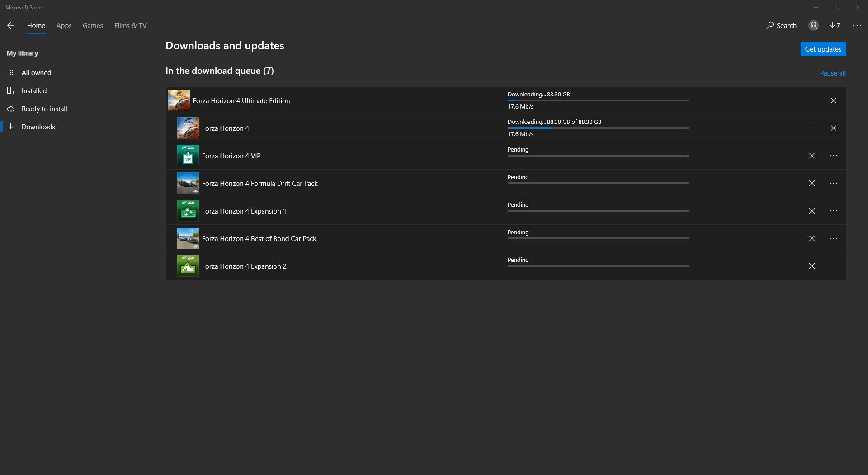Select Downloads in the sidebar
Viewport: 868px width, 475px height.
pos(38,127)
